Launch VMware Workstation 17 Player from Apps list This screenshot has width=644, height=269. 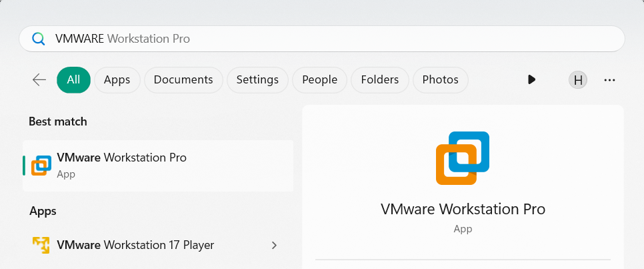[x=135, y=245]
